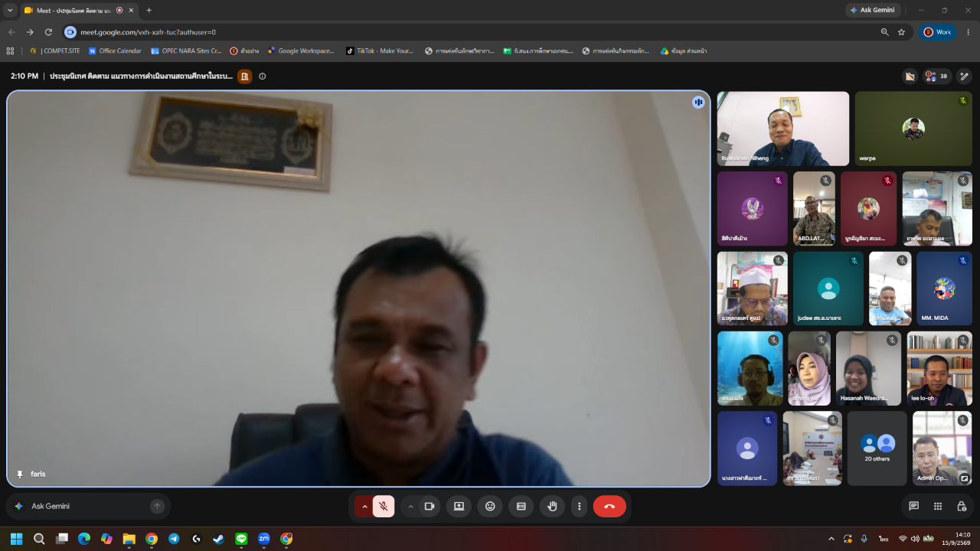Expand the audio settings arrow

[x=364, y=506]
